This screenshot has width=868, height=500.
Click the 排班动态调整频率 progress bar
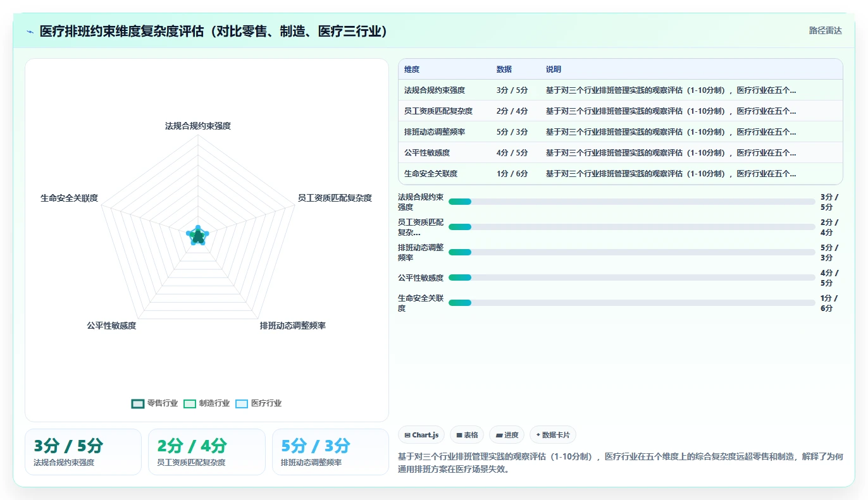coord(632,252)
